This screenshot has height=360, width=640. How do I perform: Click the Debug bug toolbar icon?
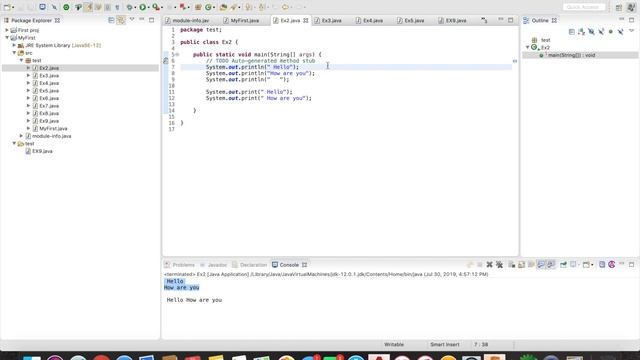click(x=129, y=7)
